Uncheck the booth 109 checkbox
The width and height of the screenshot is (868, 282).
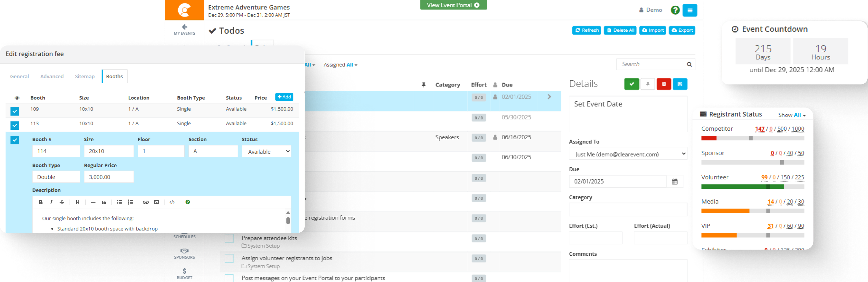click(x=14, y=111)
